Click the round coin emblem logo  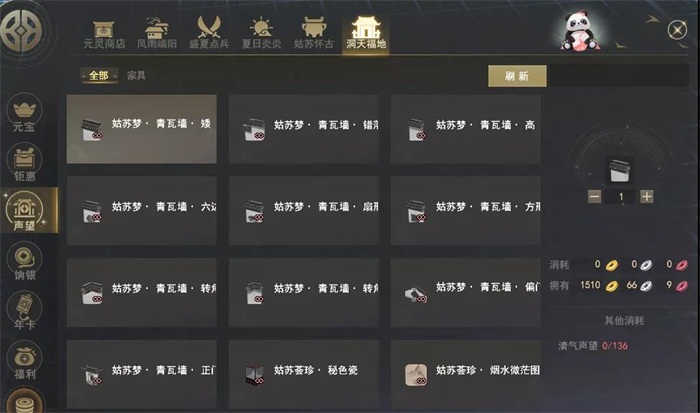21,30
